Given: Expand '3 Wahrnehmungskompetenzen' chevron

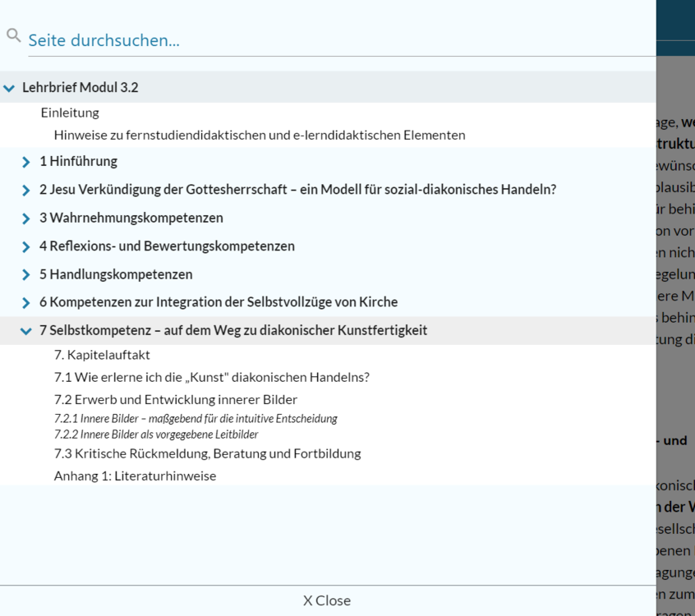Looking at the screenshot, I should 27,218.
